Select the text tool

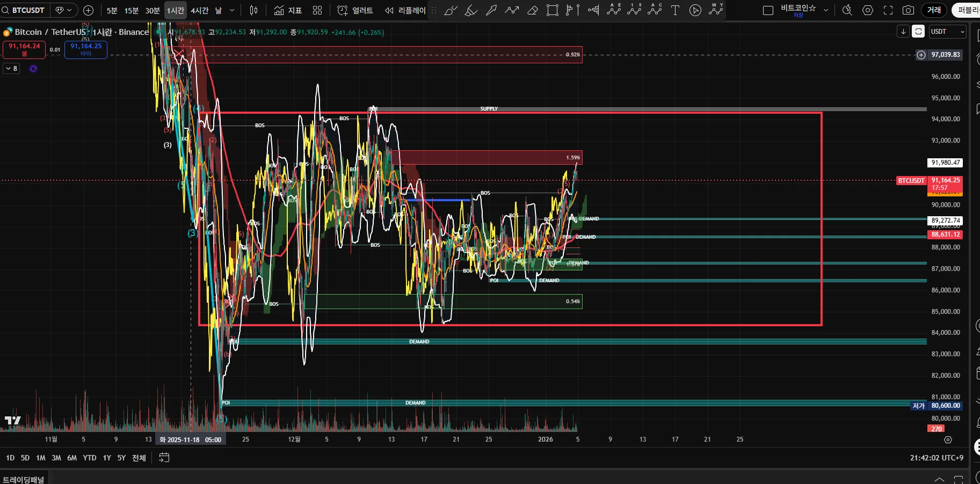pyautogui.click(x=675, y=10)
